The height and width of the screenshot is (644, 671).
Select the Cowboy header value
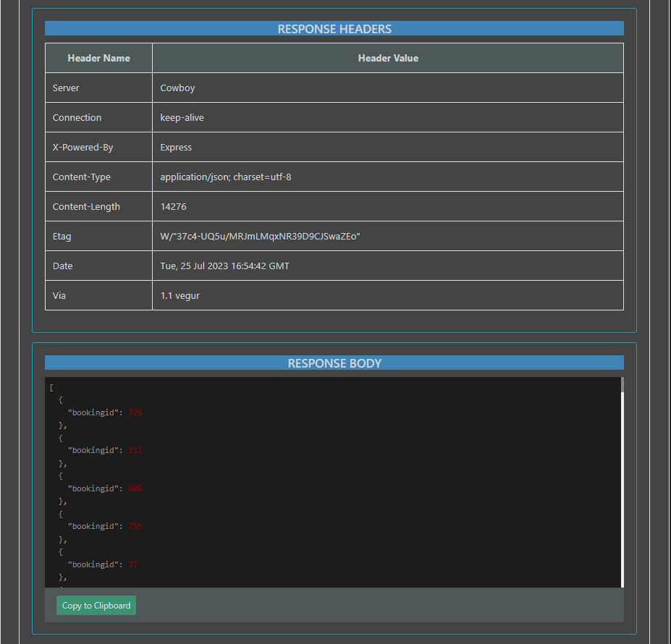pyautogui.click(x=177, y=88)
